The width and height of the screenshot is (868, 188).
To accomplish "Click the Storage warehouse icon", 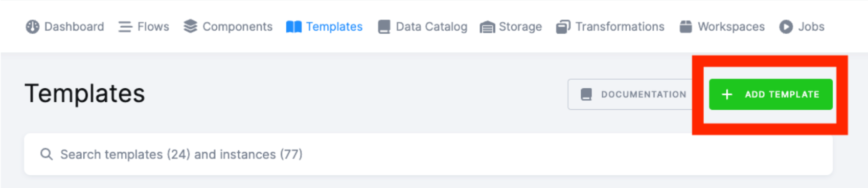I will tap(487, 27).
